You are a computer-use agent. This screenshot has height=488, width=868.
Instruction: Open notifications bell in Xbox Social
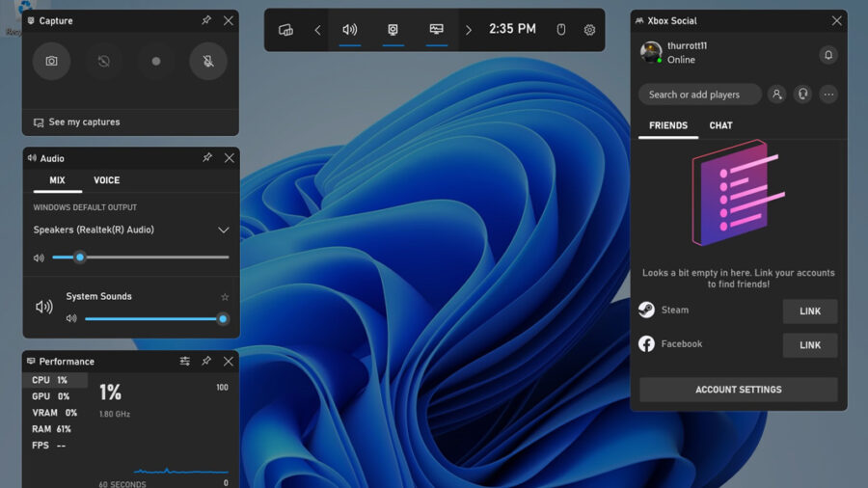coord(827,55)
